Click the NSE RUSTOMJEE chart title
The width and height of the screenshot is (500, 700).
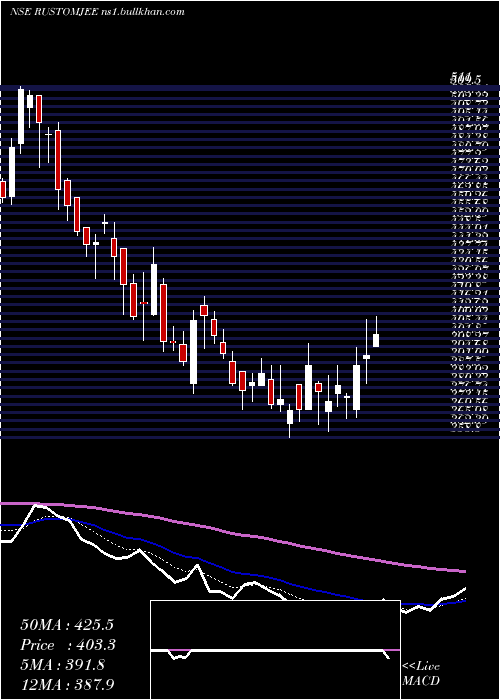97,12
